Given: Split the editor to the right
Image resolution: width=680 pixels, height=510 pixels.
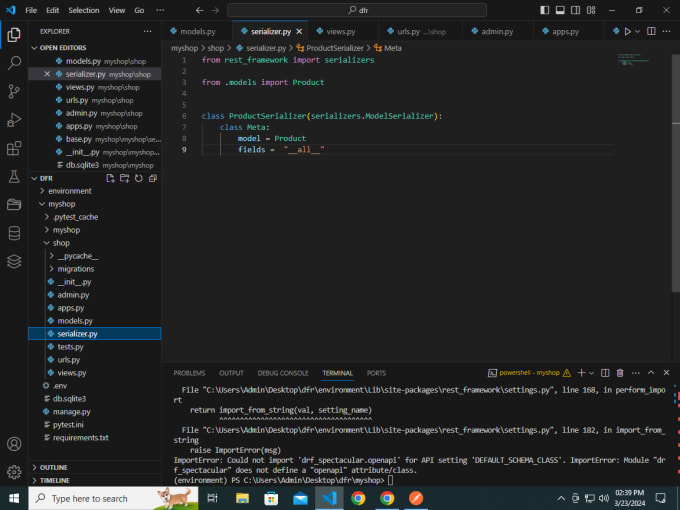Looking at the screenshot, I should tap(651, 31).
